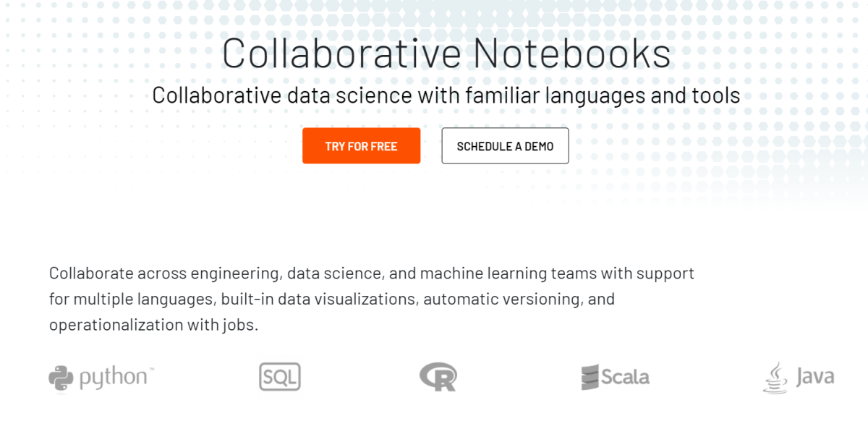The image size is (868, 442).
Task: Open the Python language page via its logo
Action: 61,376
